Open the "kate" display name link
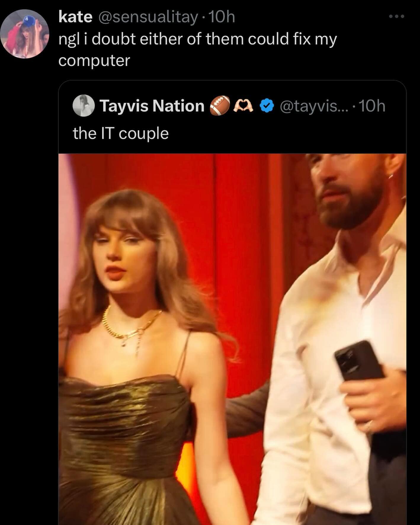Viewport: 420px width, 525px height. click(75, 17)
